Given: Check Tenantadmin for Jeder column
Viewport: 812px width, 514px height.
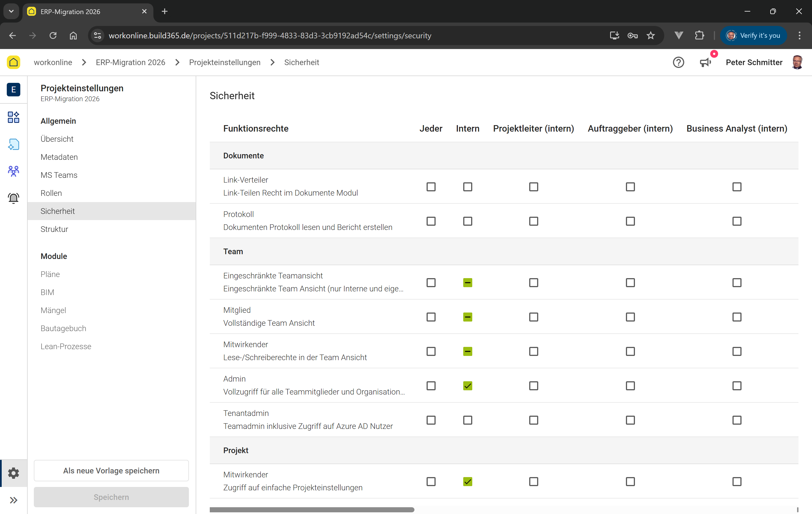Looking at the screenshot, I should tap(431, 420).
